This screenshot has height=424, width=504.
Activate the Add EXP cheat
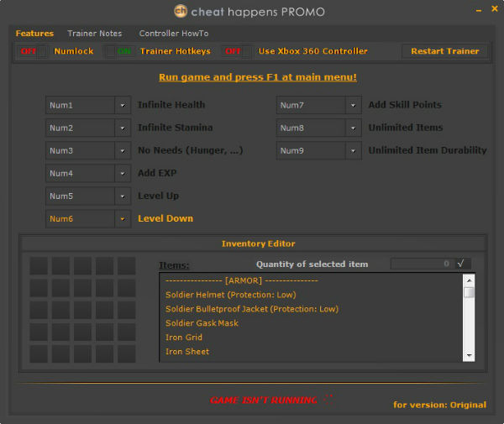pyautogui.click(x=157, y=173)
